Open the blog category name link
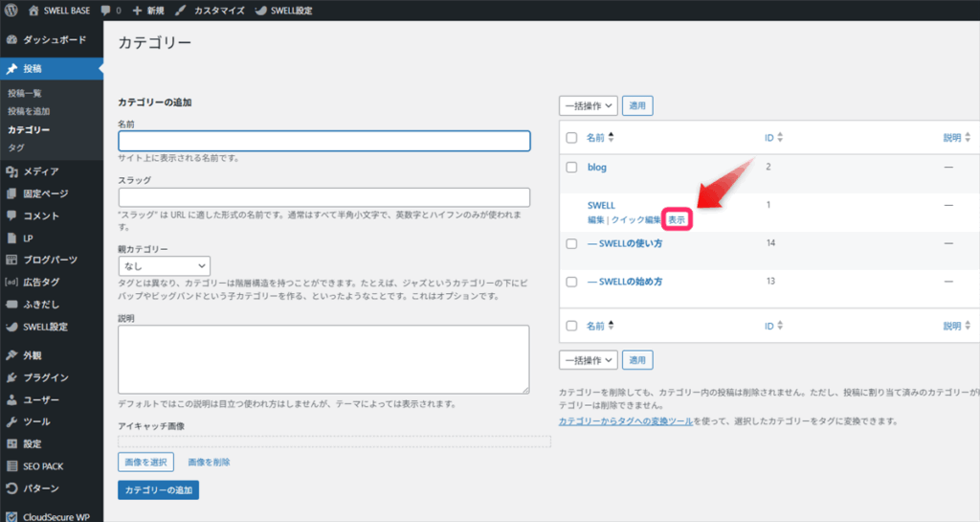 pyautogui.click(x=597, y=167)
